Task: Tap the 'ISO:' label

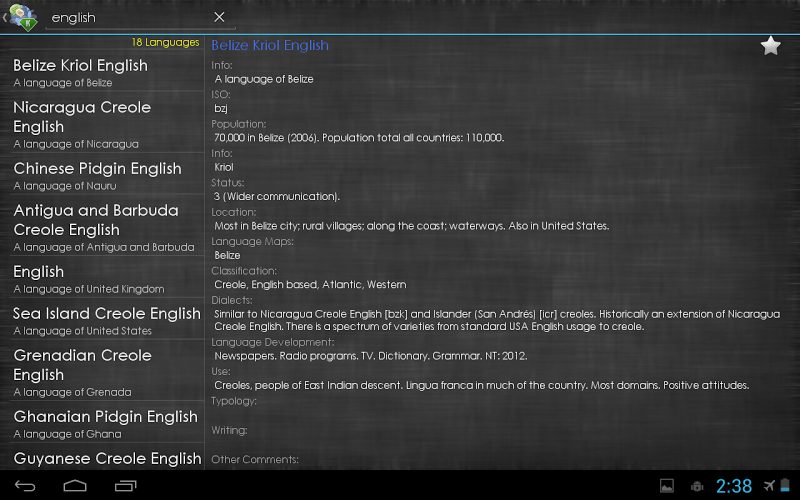Action: point(220,94)
